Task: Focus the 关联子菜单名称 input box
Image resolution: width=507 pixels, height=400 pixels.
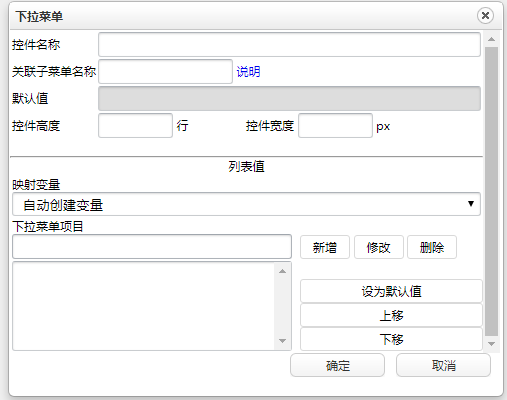Action: (x=165, y=71)
